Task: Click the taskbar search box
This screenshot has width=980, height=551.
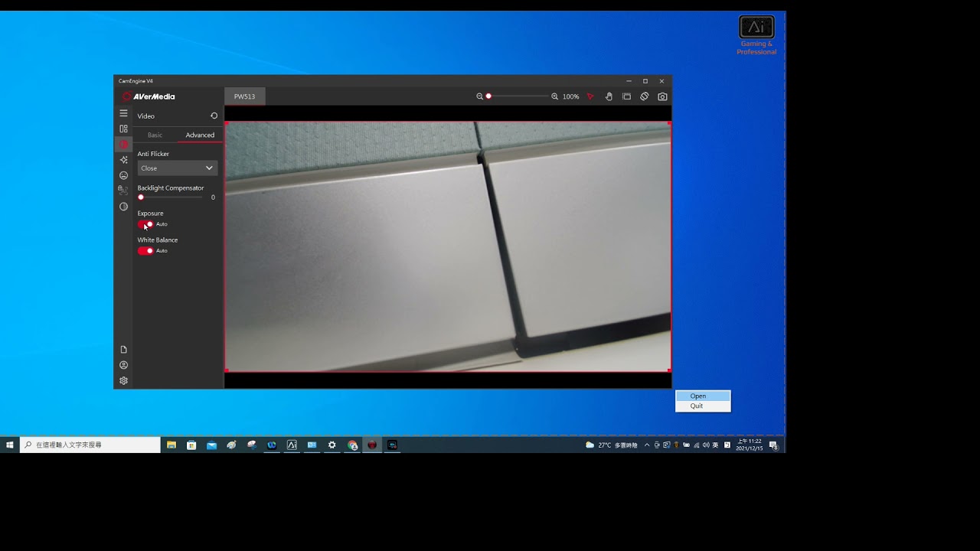Action: (x=90, y=445)
